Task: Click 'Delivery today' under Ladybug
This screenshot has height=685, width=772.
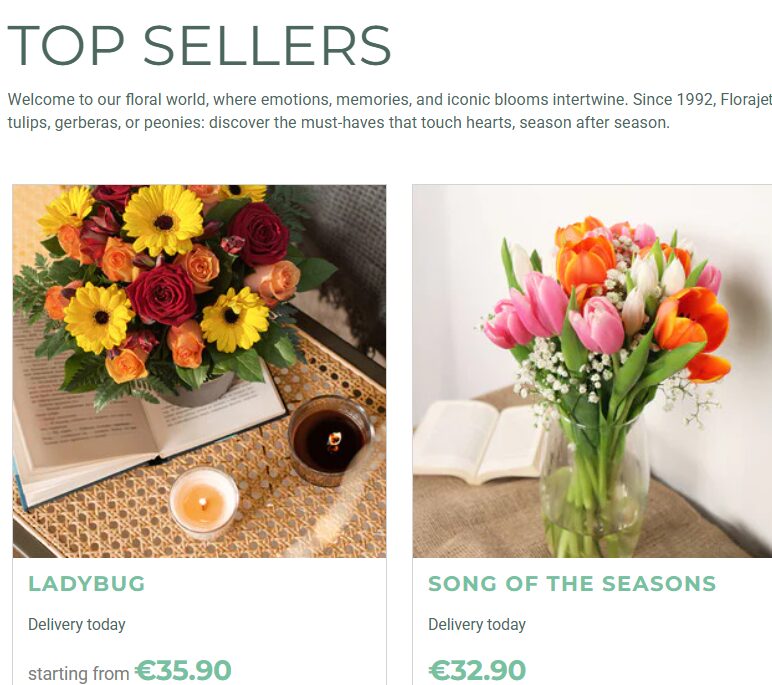Action: pos(77,625)
